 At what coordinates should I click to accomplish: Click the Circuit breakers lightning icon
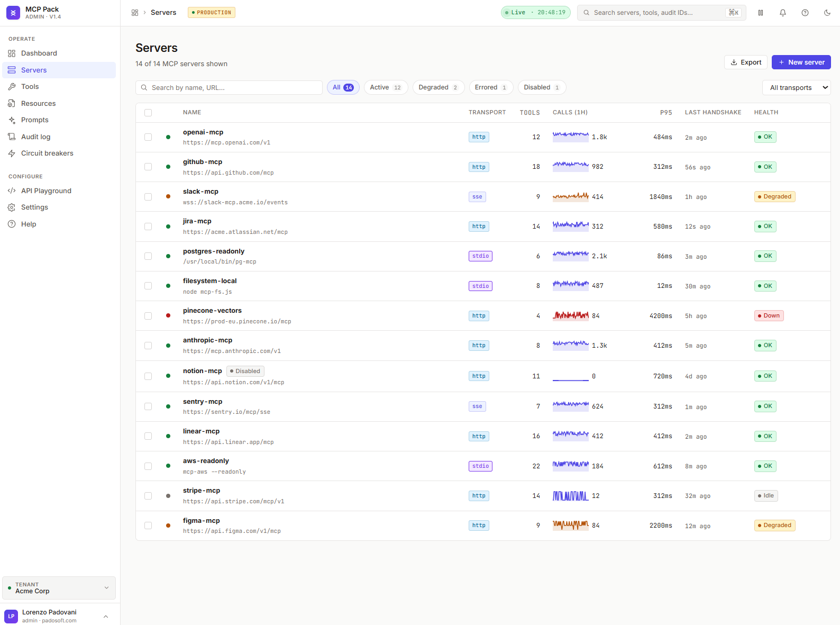coord(12,153)
